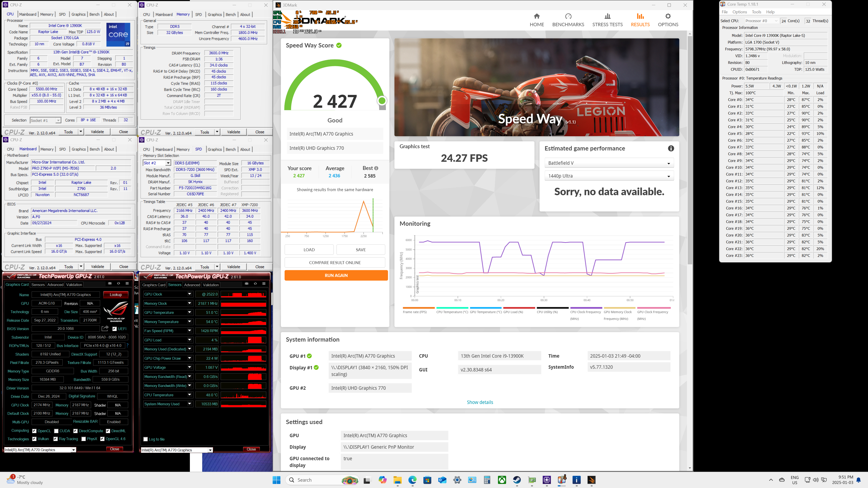Open the 3DMark Home section
The width and height of the screenshot is (868, 488).
coord(536,20)
